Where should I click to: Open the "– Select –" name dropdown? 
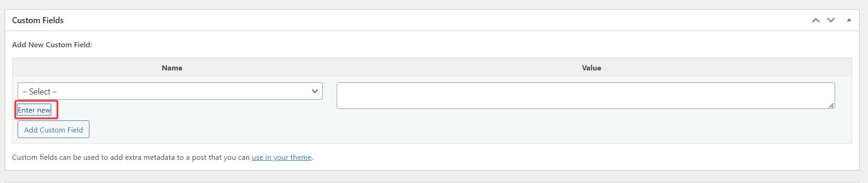point(170,91)
